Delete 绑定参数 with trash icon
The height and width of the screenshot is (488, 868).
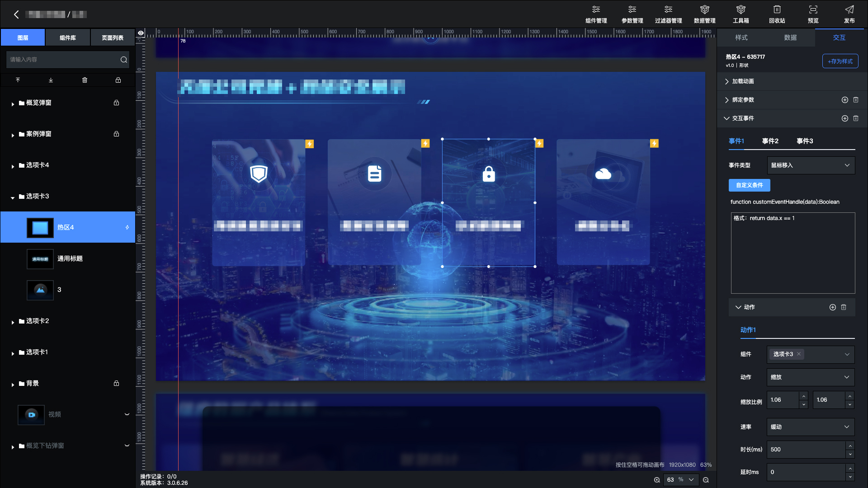point(856,100)
